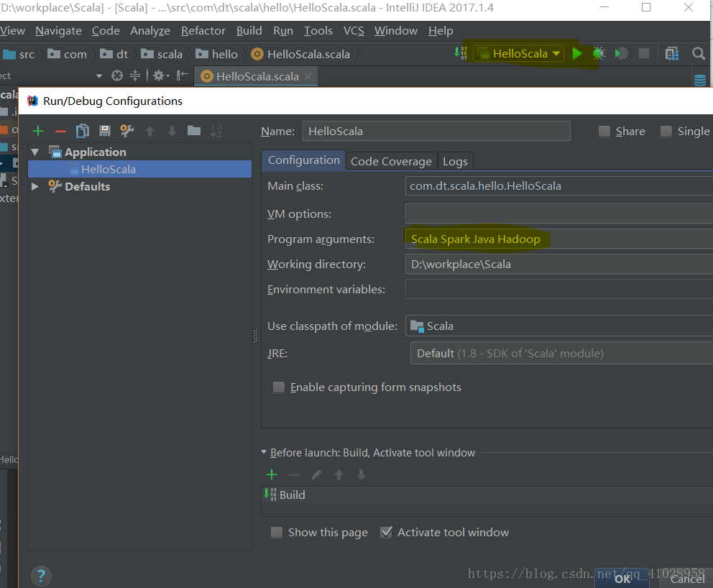Hide the Project tool window
Image resolution: width=713 pixels, height=588 pixels.
pyautogui.click(x=183, y=75)
